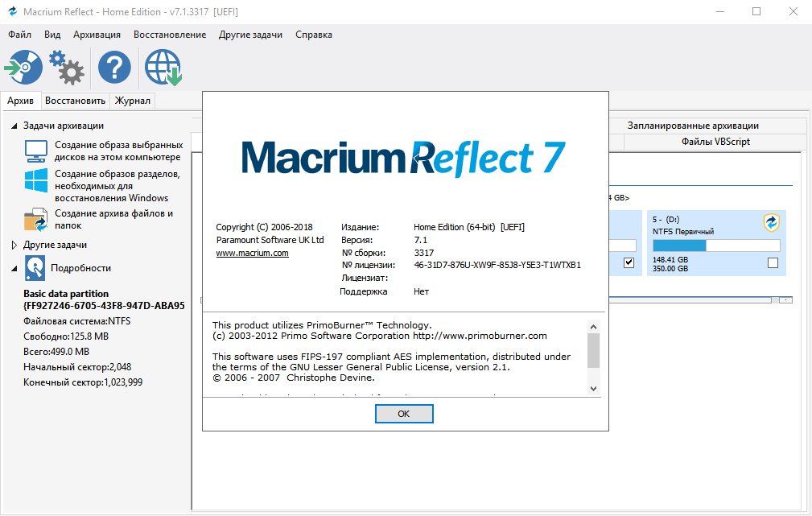Click the monitor icon for disk imaging
Screen dimensions: 812x516
coord(35,151)
